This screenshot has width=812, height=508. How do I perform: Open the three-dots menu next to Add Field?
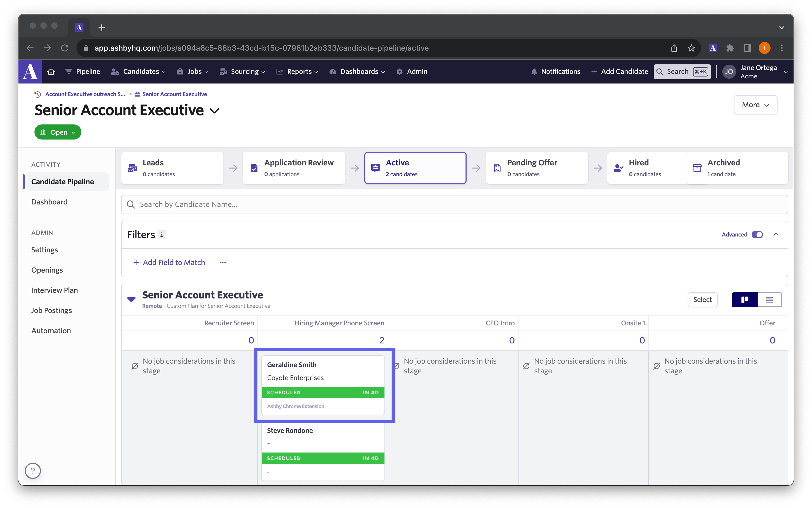pyautogui.click(x=223, y=263)
